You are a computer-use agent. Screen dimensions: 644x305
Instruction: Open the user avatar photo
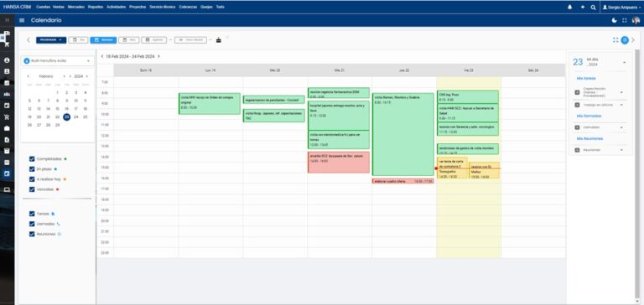pyautogui.click(x=636, y=20)
